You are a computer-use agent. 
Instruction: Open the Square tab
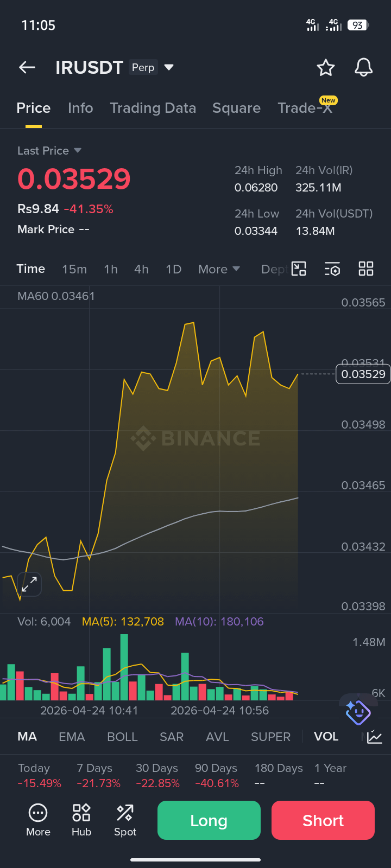pos(236,108)
